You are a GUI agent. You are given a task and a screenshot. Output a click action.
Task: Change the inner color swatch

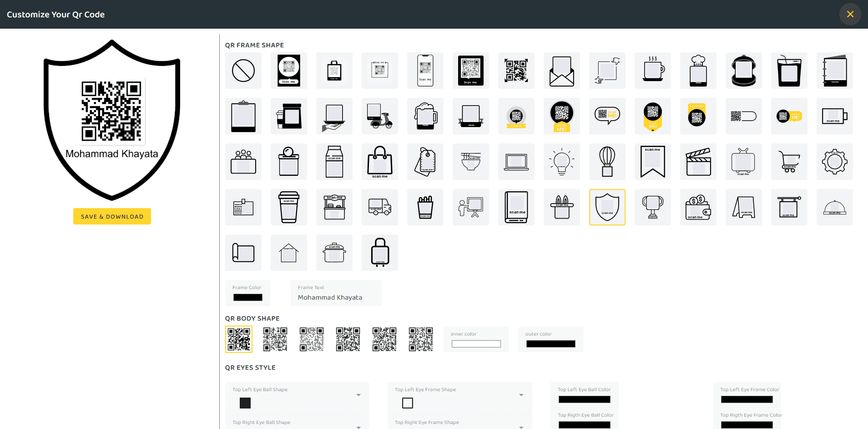coord(476,344)
